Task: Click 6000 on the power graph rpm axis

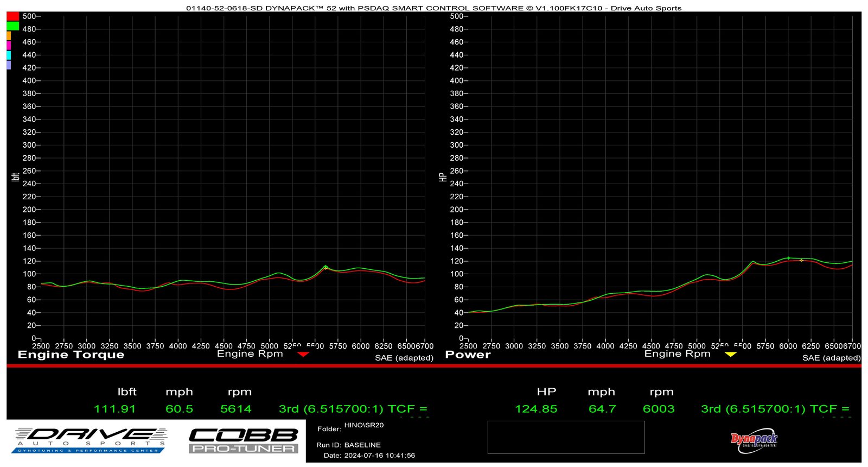Action: [788, 346]
